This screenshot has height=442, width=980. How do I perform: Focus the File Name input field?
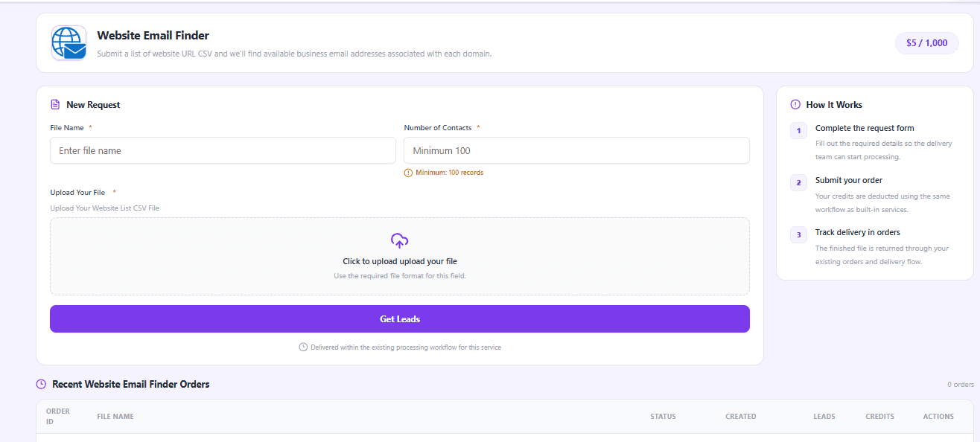[x=223, y=150]
